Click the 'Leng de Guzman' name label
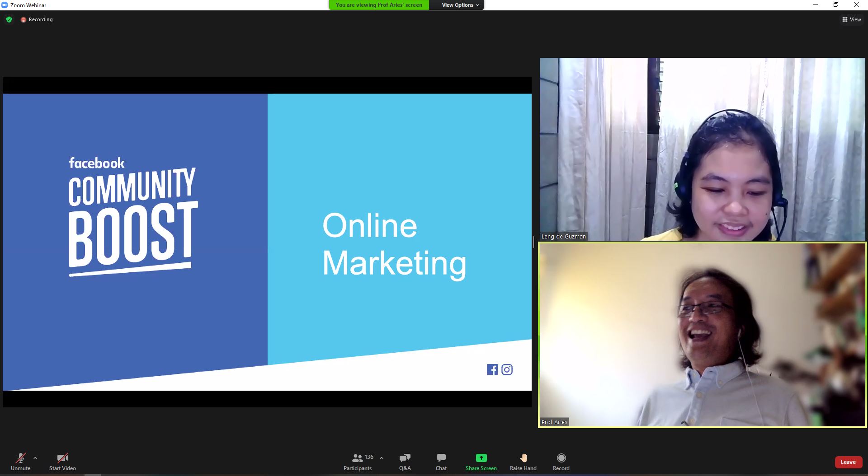868x476 pixels. pos(564,236)
